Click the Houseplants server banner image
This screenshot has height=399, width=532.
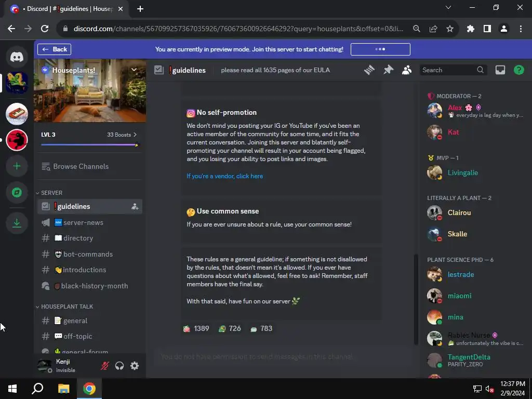(90, 90)
